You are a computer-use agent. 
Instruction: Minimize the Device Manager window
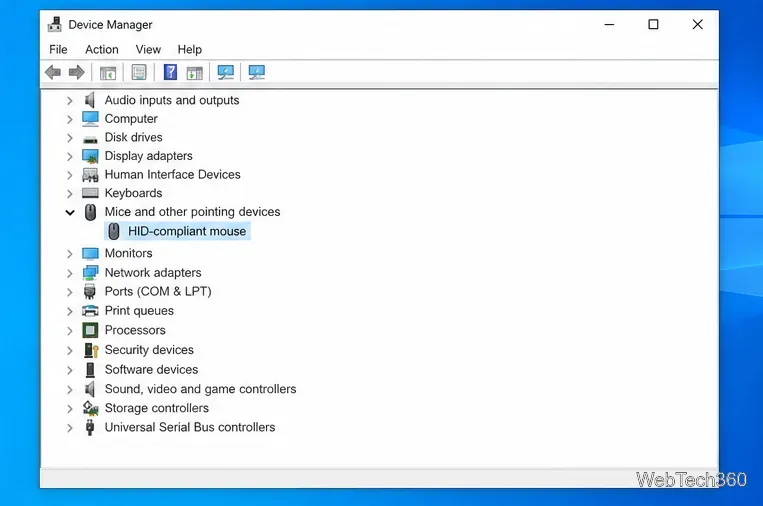click(609, 24)
